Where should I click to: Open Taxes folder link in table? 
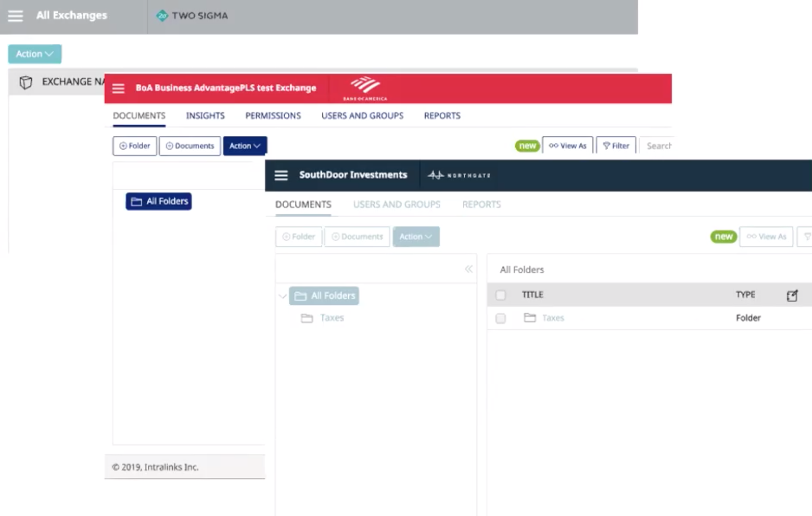[x=553, y=318]
